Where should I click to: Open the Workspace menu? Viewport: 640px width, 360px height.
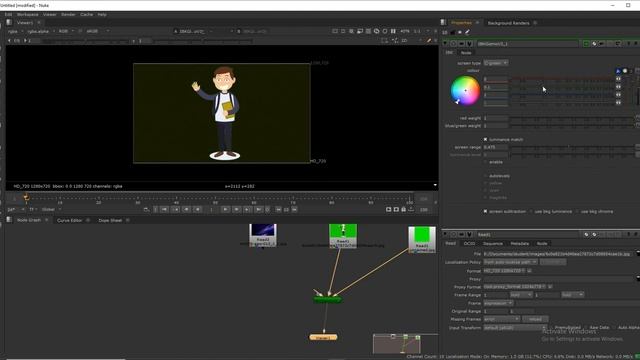point(27,14)
